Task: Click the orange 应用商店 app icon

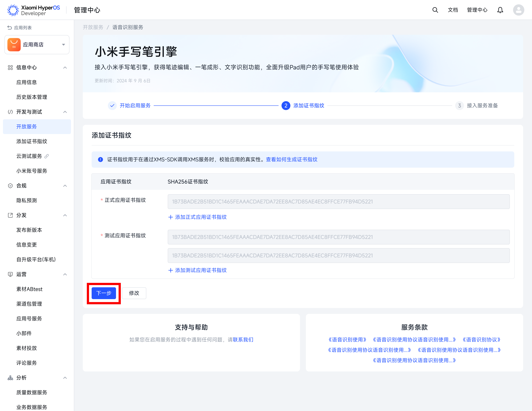Action: (14, 44)
